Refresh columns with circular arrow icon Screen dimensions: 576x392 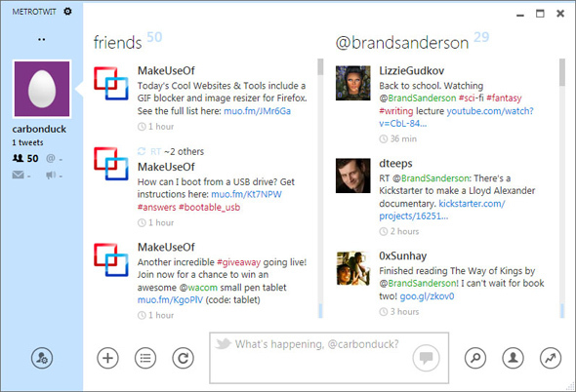pos(183,358)
